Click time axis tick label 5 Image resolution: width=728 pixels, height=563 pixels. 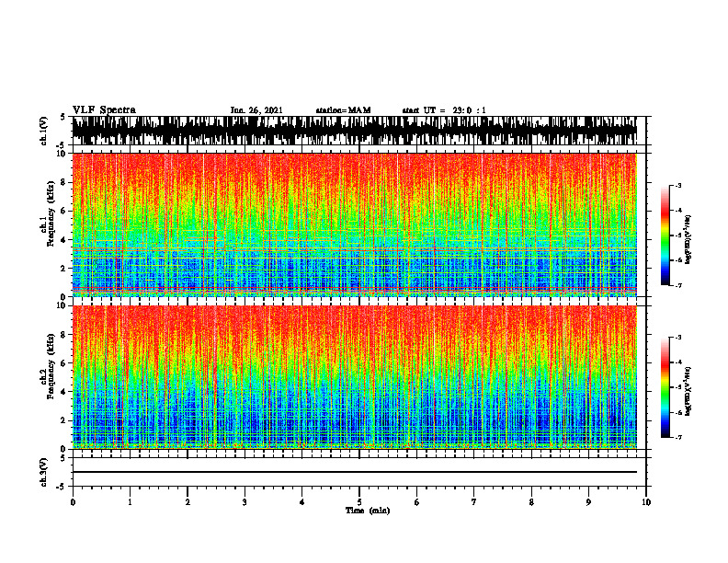(359, 502)
